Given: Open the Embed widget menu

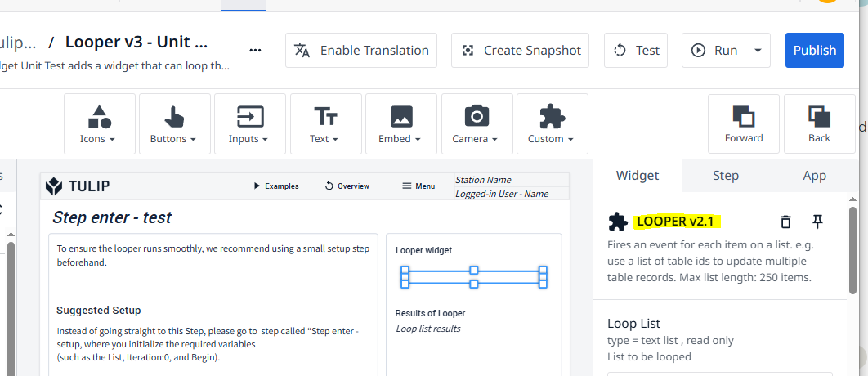Looking at the screenshot, I should [x=401, y=123].
